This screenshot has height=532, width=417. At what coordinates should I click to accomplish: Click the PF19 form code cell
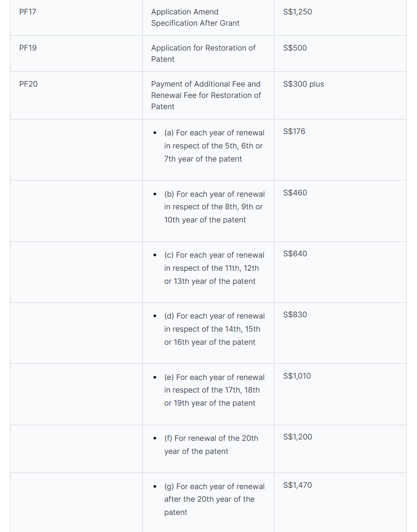(x=28, y=48)
